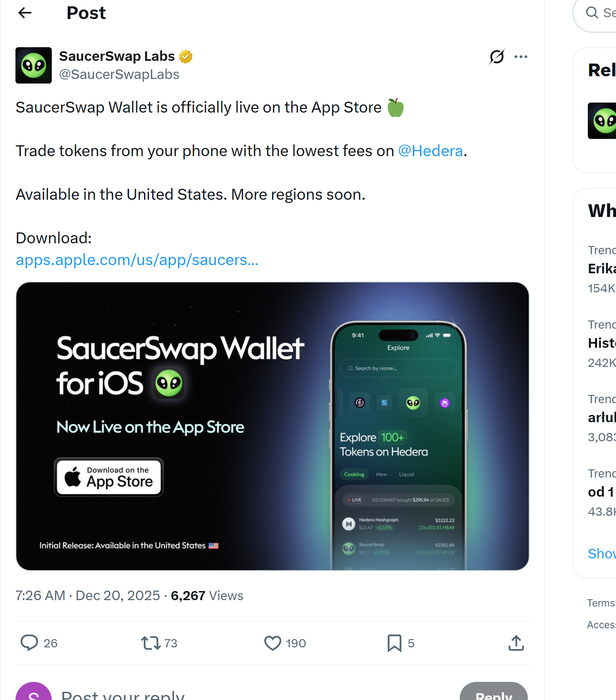Viewport: 616px width, 700px height.
Task: Open the reply speech bubble icon
Action: [30, 643]
